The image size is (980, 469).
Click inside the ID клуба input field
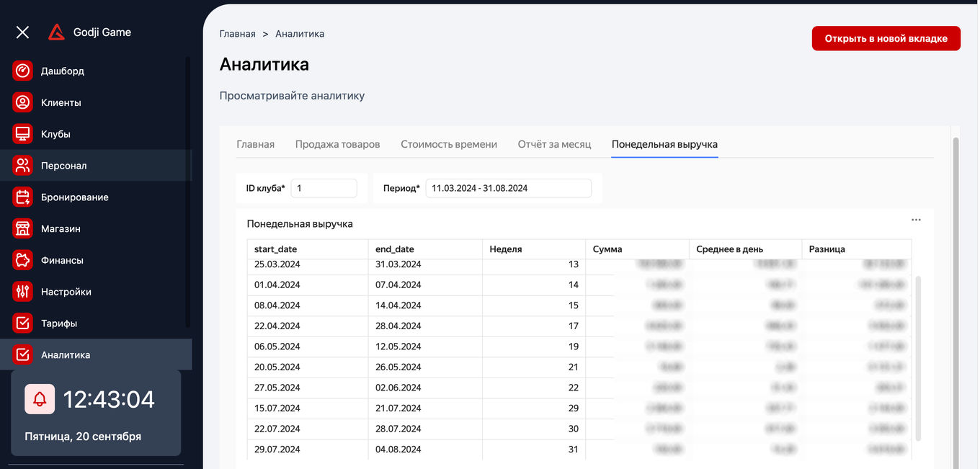click(324, 187)
